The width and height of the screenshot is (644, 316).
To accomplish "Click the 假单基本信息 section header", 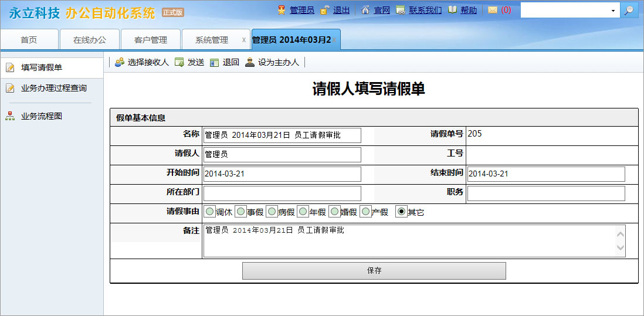I will pyautogui.click(x=374, y=118).
